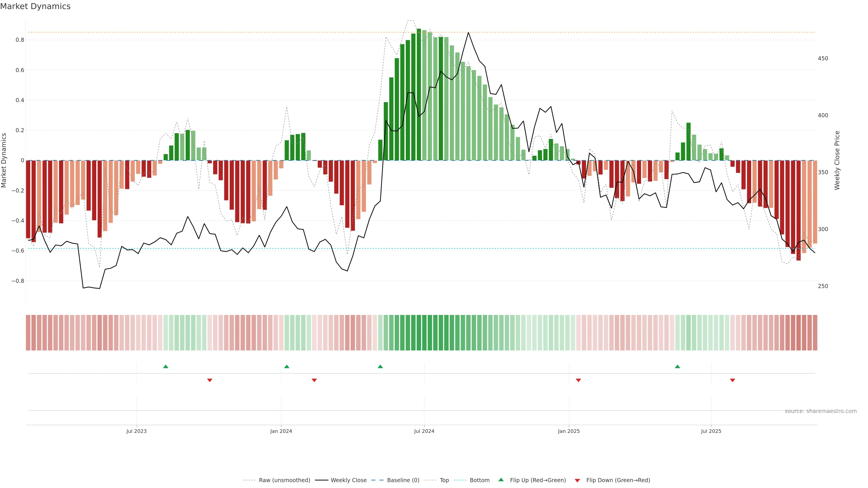
Task: Click the green flip-up marker after Jul 2023
Action: pyautogui.click(x=165, y=366)
